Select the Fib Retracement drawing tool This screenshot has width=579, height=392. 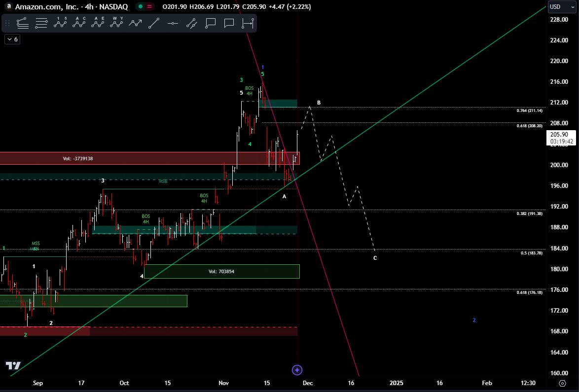(23, 23)
